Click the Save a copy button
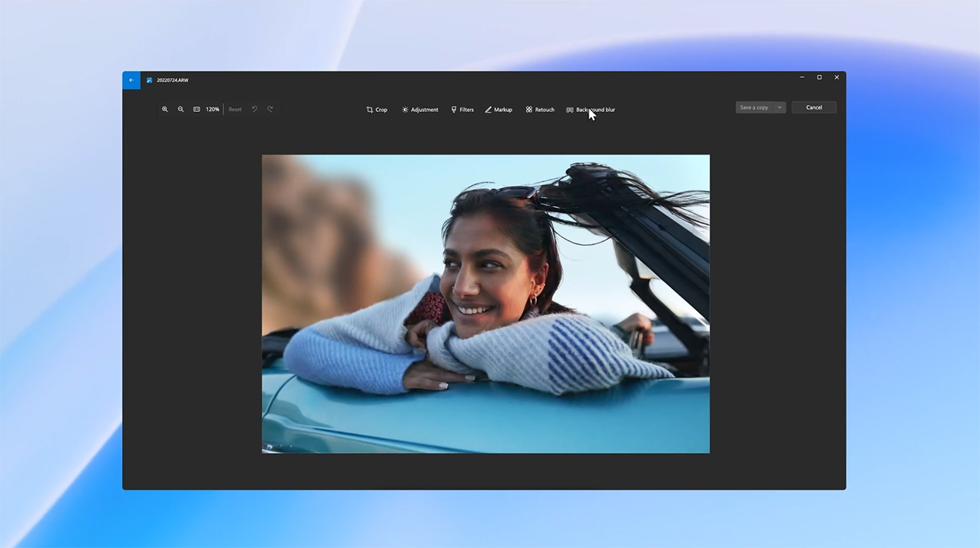The image size is (980, 548). coord(754,107)
